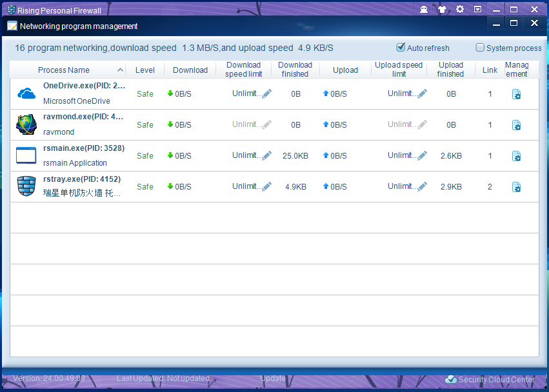Click the rstray firewall shield icon
The image size is (549, 392).
(x=26, y=186)
